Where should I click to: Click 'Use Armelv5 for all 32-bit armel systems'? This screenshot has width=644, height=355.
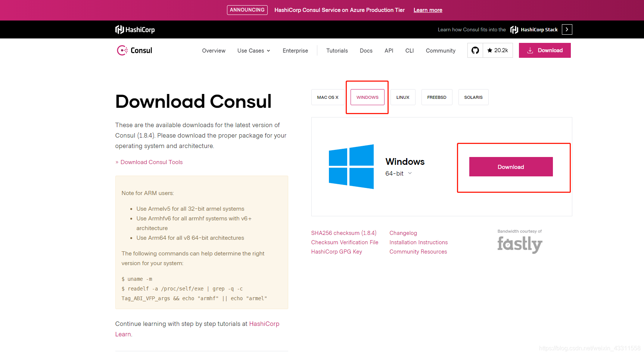(190, 209)
